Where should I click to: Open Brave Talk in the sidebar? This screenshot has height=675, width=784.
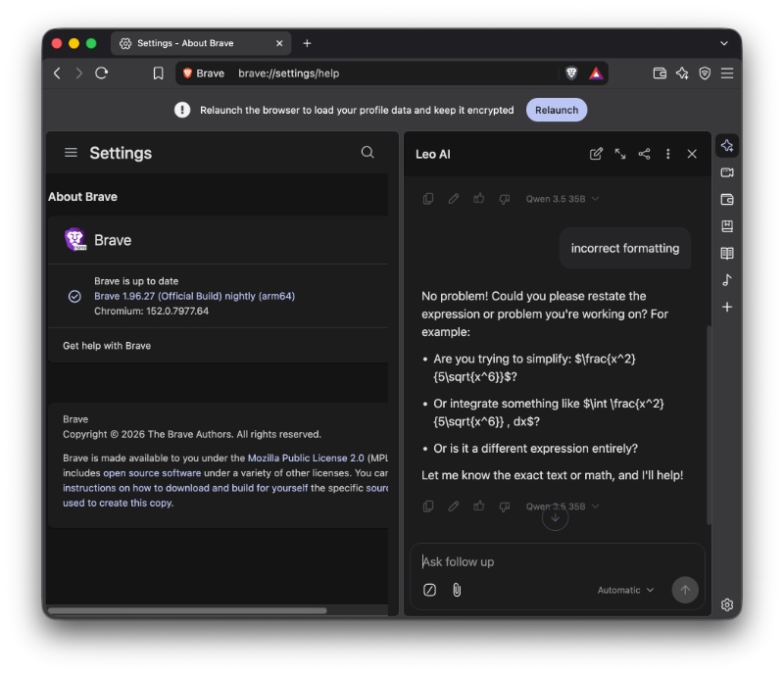[727, 172]
